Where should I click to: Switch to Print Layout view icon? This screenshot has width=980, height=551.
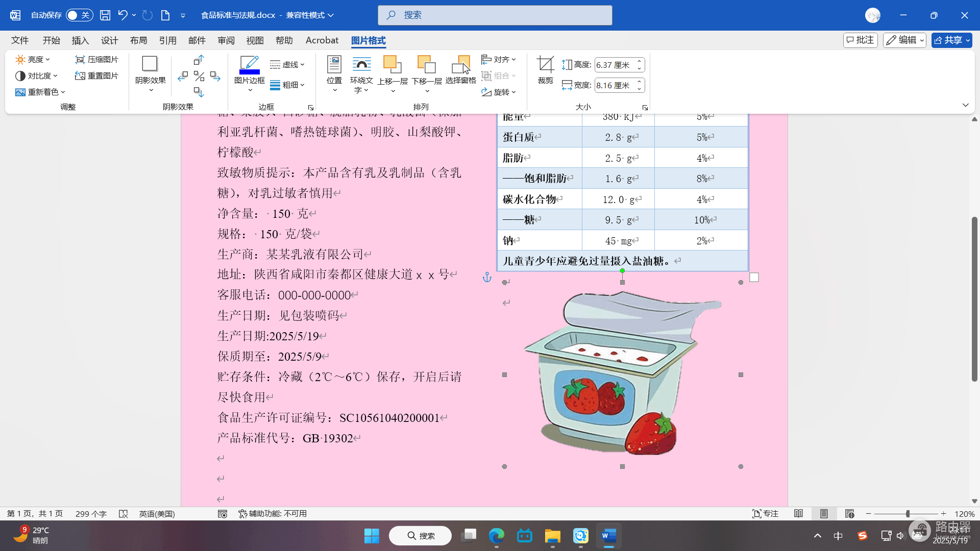point(824,514)
